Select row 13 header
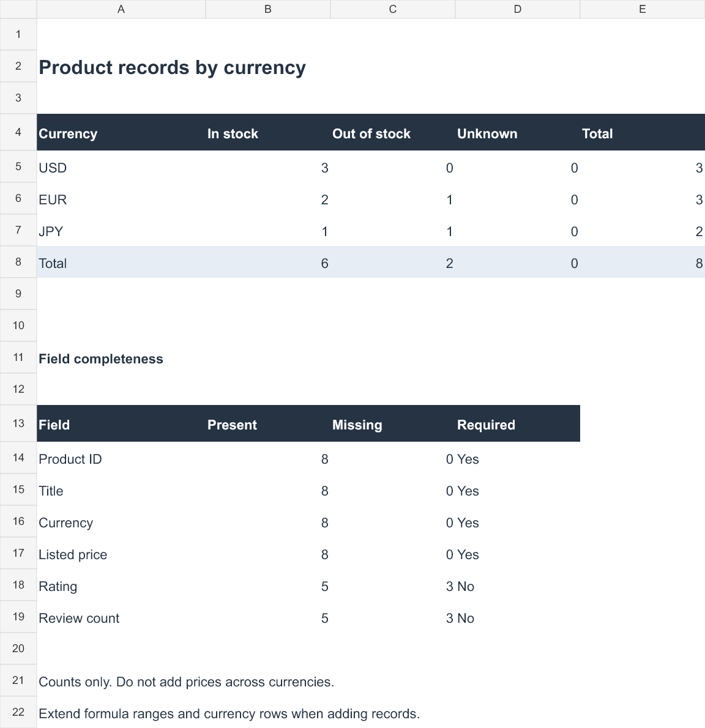The image size is (705, 728). coord(18,423)
